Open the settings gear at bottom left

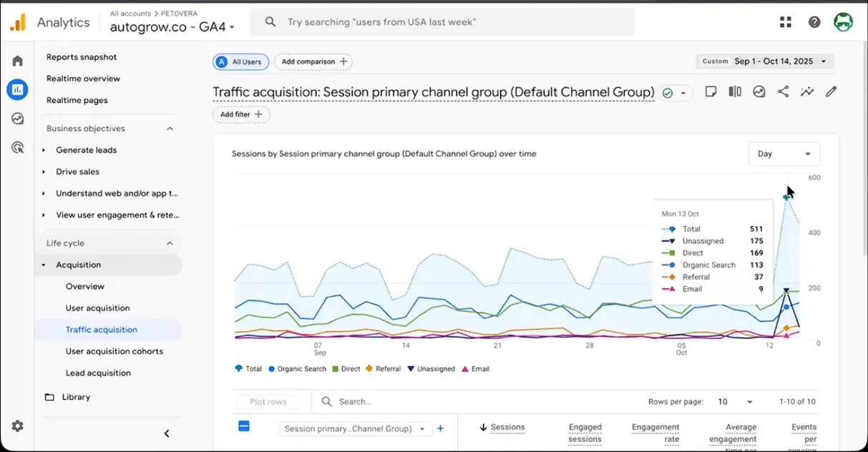(17, 426)
